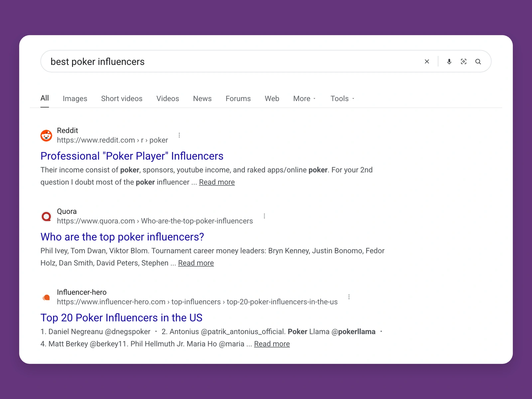Image resolution: width=532 pixels, height=399 pixels.
Task: Switch to the Videos tab
Action: (168, 98)
